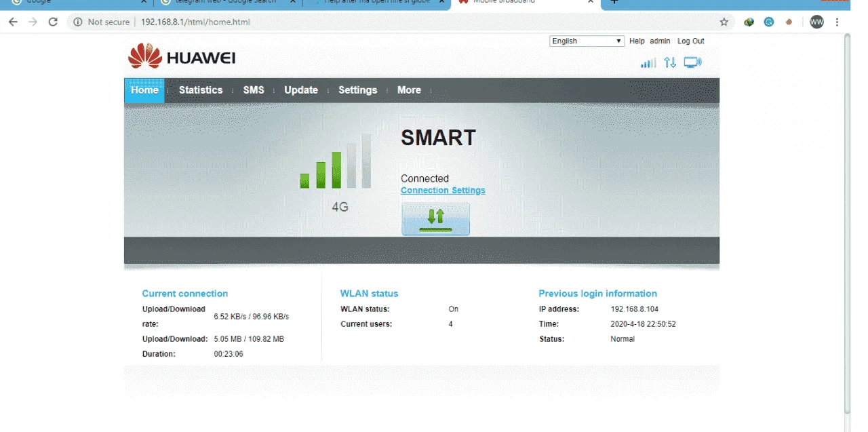The height and width of the screenshot is (432, 868).
Task: Click the Connected status text
Action: point(425,179)
